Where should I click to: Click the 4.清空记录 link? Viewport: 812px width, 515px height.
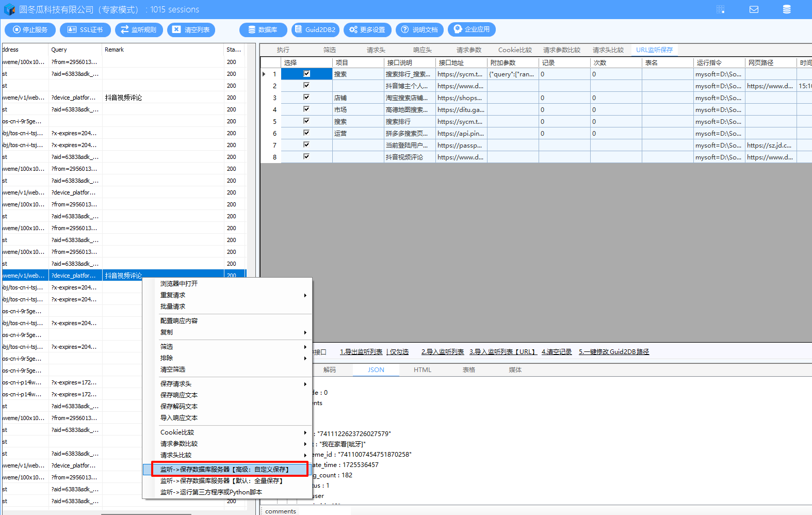[x=556, y=352]
